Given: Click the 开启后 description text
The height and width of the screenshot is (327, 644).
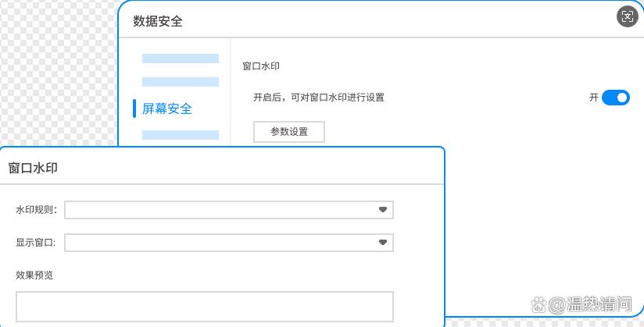Looking at the screenshot, I should [x=318, y=98].
